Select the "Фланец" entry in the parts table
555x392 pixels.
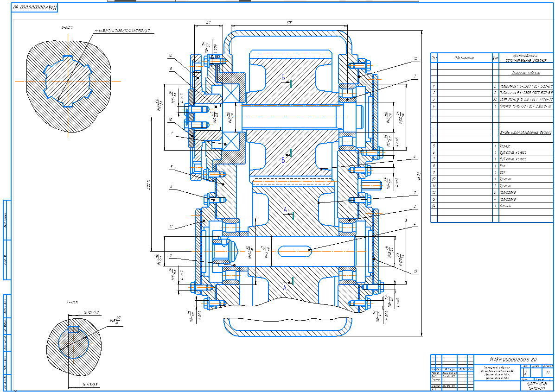click(506, 206)
